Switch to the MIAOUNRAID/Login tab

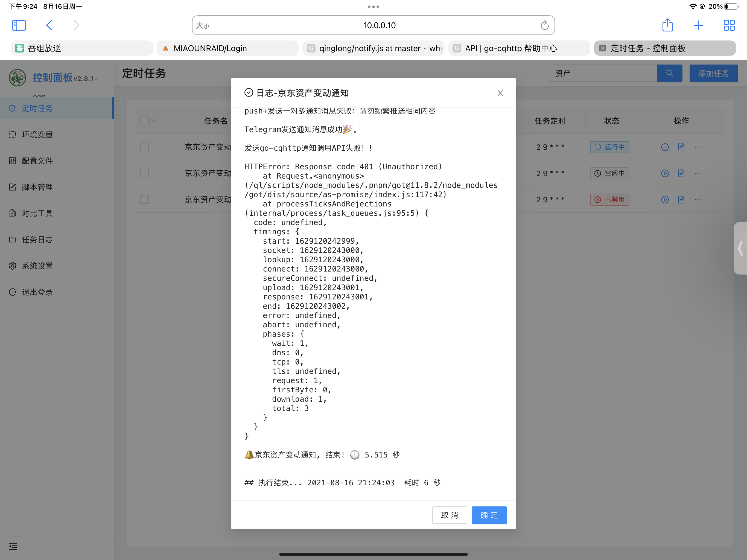(227, 48)
